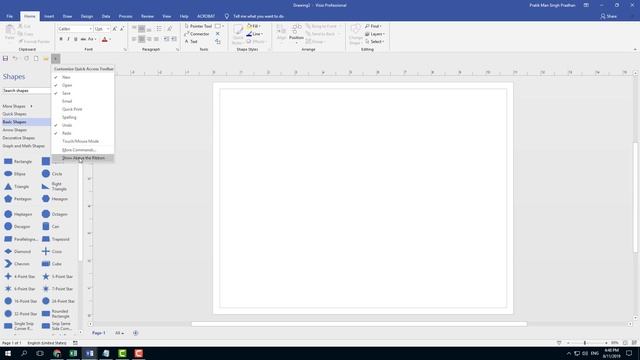Image resolution: width=640 pixels, height=360 pixels.
Task: Uncheck Undo in Customize Quick Access menu
Action: coord(83,125)
